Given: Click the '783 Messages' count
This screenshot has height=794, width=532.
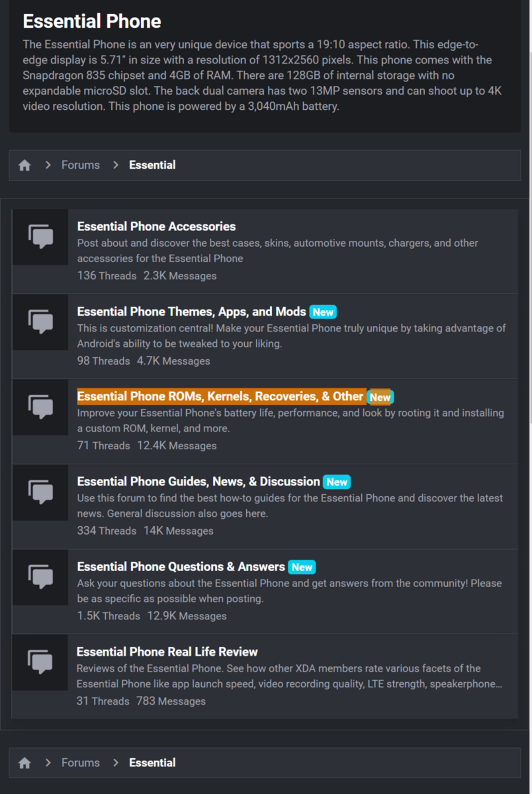Looking at the screenshot, I should 171,701.
